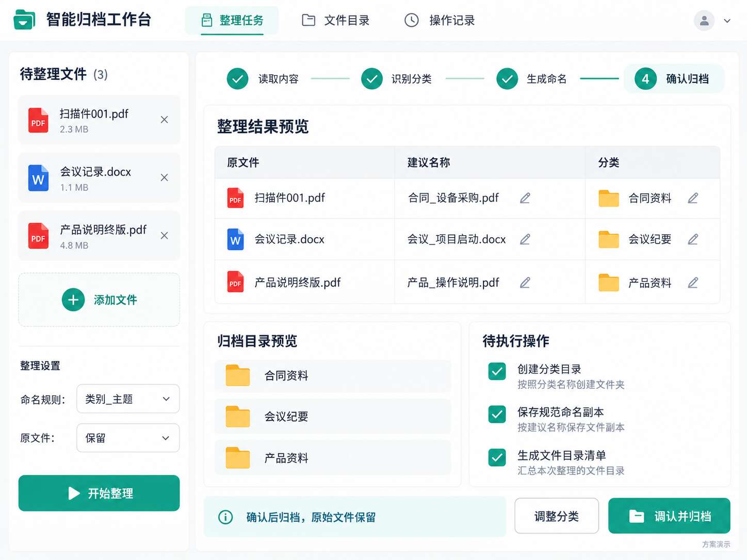
Task: Select 会议记录.docx in the results table
Action: tap(289, 239)
